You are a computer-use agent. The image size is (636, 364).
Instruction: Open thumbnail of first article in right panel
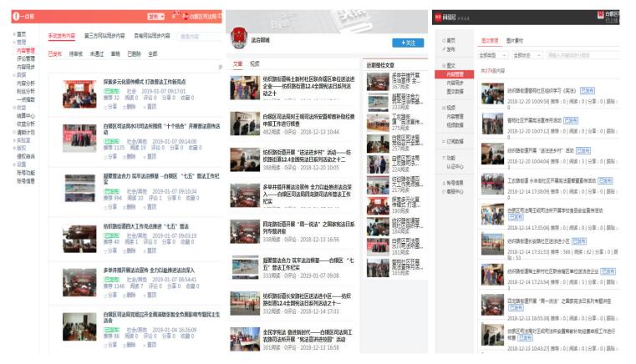tap(492, 94)
